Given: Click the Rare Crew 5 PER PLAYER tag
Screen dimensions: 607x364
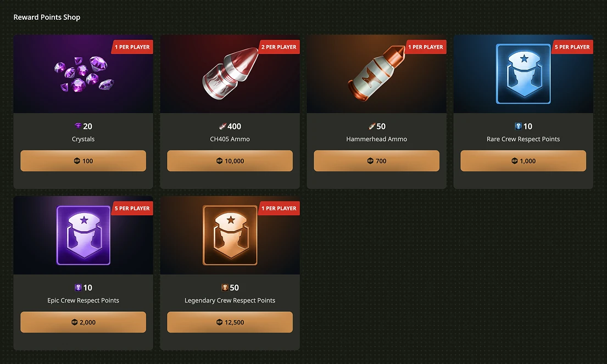Looking at the screenshot, I should 572,47.
